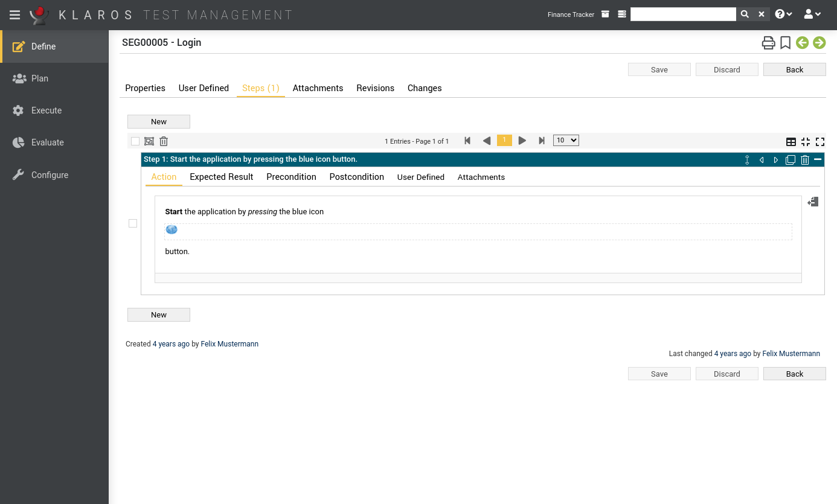The width and height of the screenshot is (837, 504).
Task: Tick the select-all checkbox in steps toolbar
Action: tap(135, 141)
